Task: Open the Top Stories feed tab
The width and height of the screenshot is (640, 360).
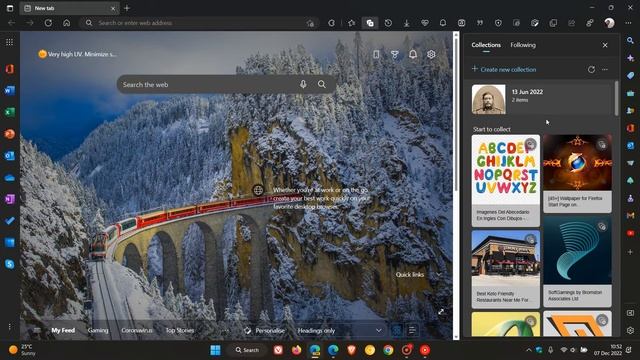Action: [180, 330]
